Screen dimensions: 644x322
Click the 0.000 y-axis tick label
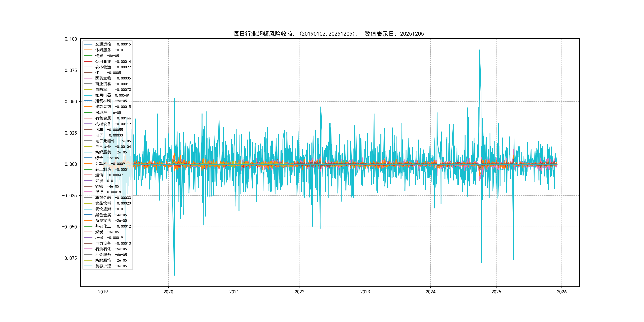coord(71,164)
